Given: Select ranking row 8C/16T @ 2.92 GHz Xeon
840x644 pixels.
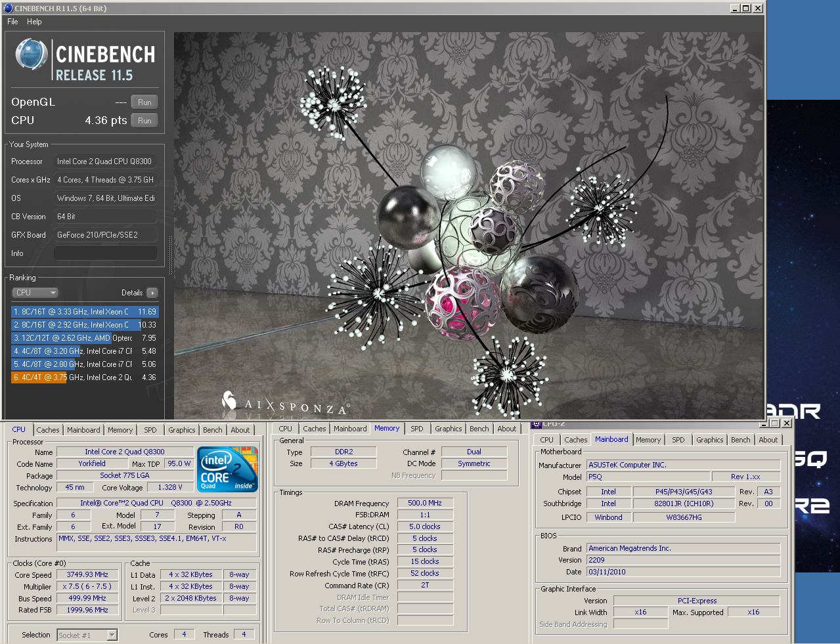Looking at the screenshot, I should (x=85, y=325).
